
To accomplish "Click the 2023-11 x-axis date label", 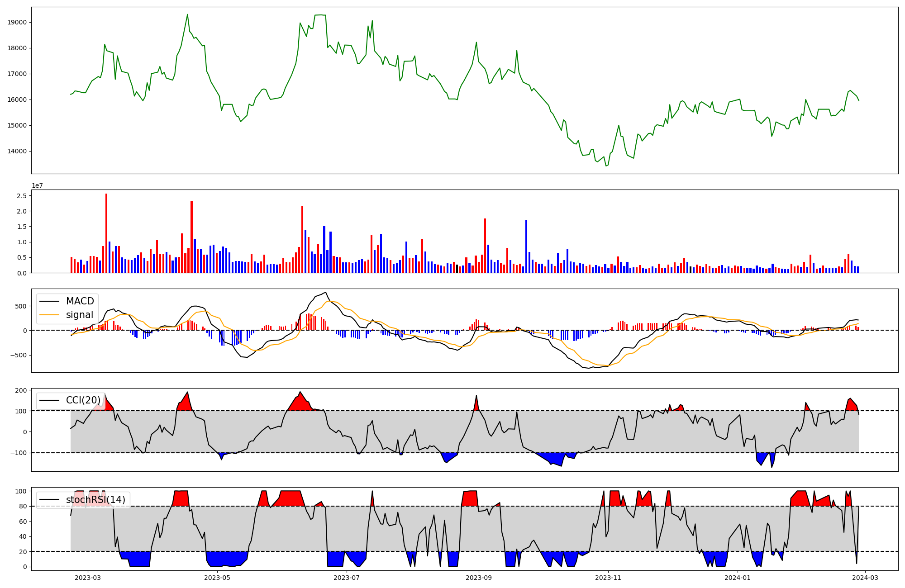I will click(608, 578).
